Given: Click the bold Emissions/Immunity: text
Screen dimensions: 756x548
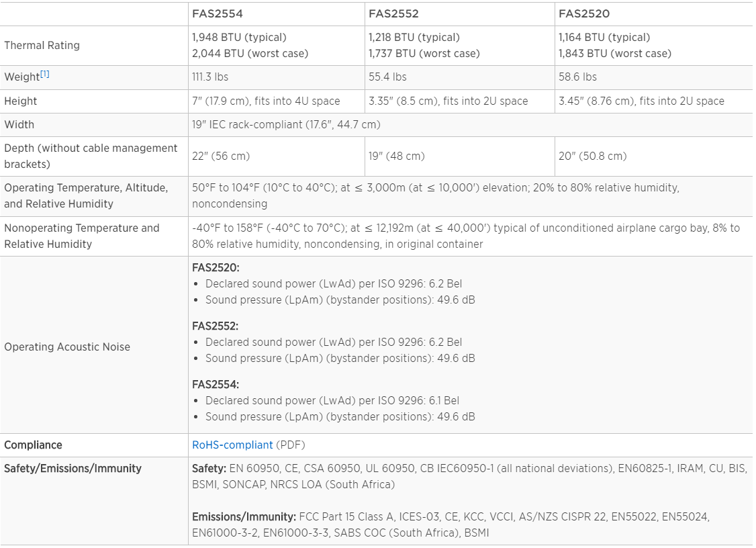Looking at the screenshot, I should tap(244, 516).
